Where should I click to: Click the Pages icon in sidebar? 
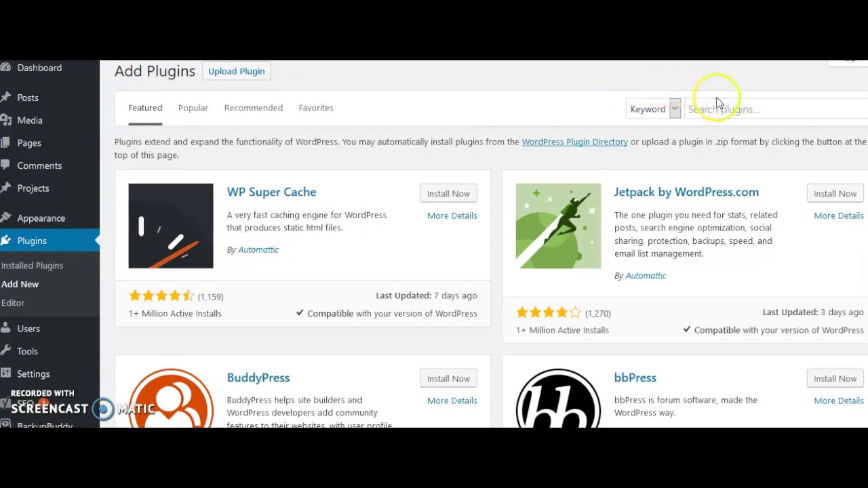[5, 143]
